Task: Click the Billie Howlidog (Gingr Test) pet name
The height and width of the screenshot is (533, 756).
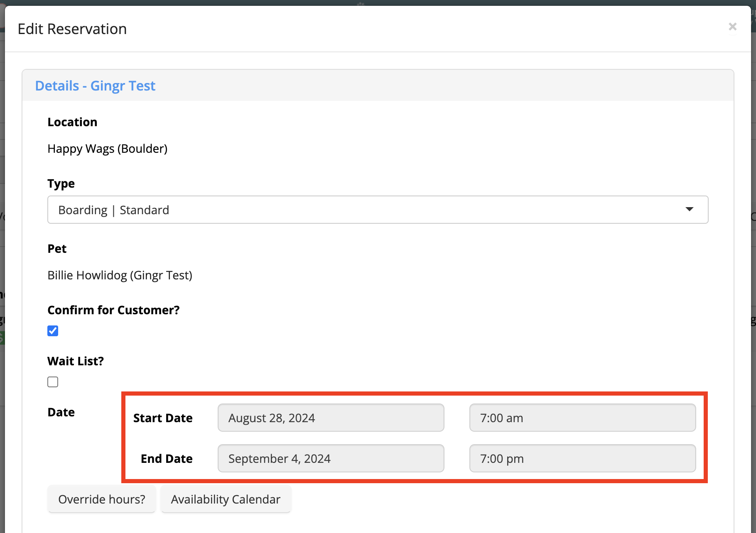Action: (120, 275)
